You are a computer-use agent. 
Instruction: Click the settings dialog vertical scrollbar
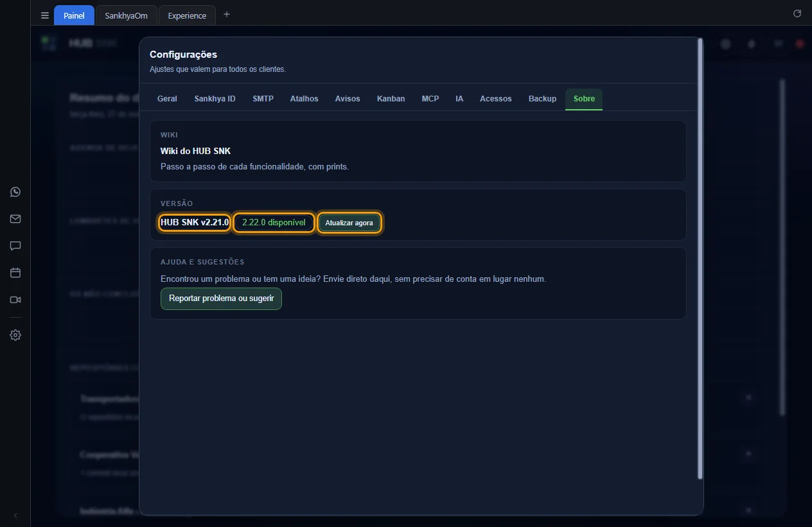coord(700,258)
